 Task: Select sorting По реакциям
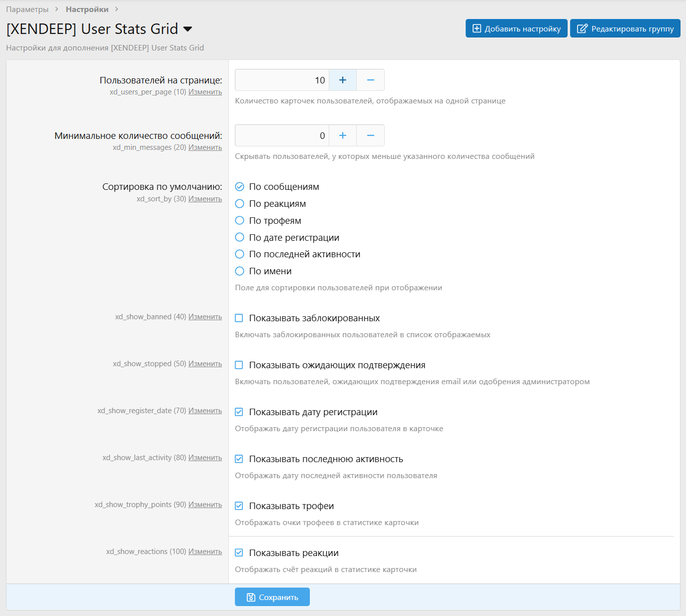pyautogui.click(x=240, y=204)
